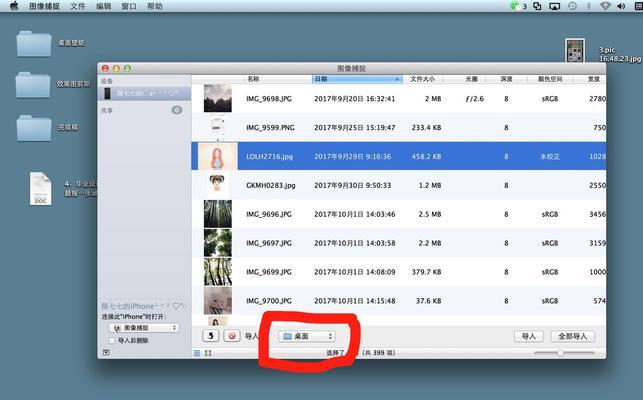Click the Bluetooth icon in menu bar

589,6
